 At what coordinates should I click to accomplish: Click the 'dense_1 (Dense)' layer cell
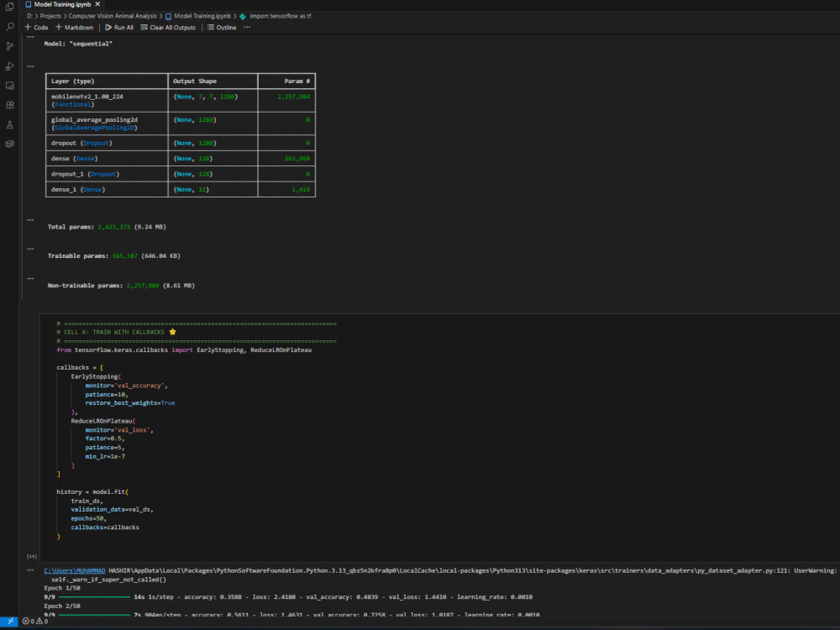(x=107, y=190)
